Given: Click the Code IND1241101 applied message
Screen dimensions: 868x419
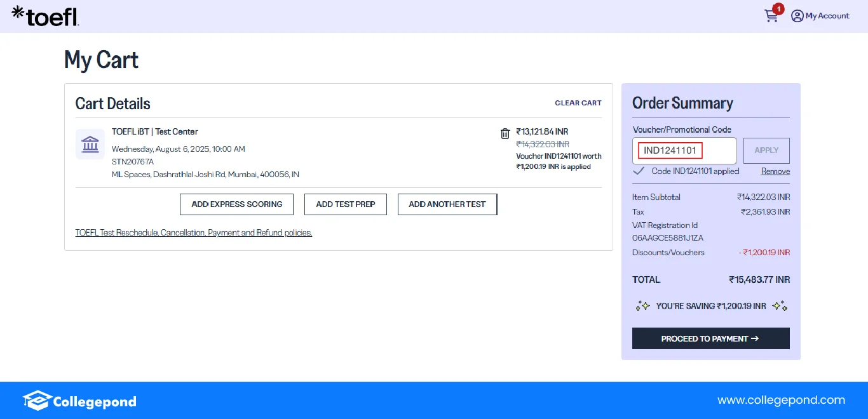Looking at the screenshot, I should pos(695,171).
